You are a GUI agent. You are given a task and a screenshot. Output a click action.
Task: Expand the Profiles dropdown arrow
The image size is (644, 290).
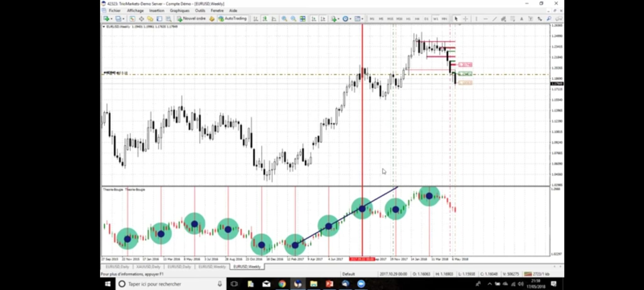point(123,19)
